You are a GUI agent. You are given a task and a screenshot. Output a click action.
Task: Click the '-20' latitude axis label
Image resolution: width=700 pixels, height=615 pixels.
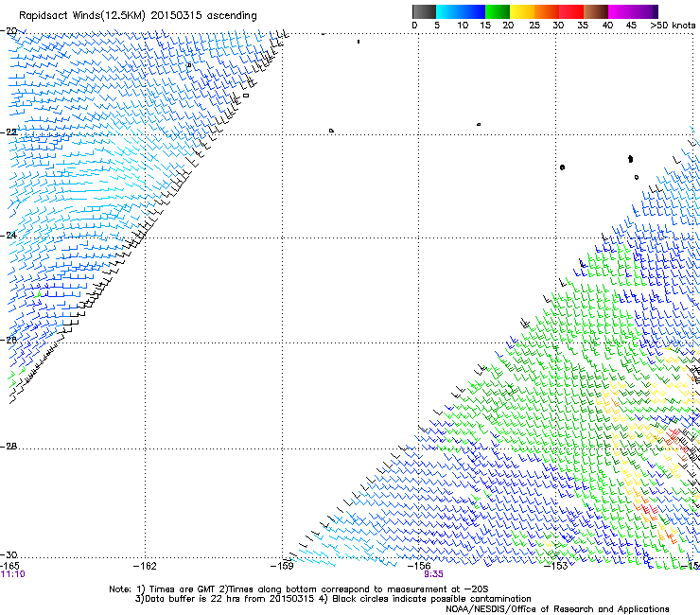pos(9,31)
